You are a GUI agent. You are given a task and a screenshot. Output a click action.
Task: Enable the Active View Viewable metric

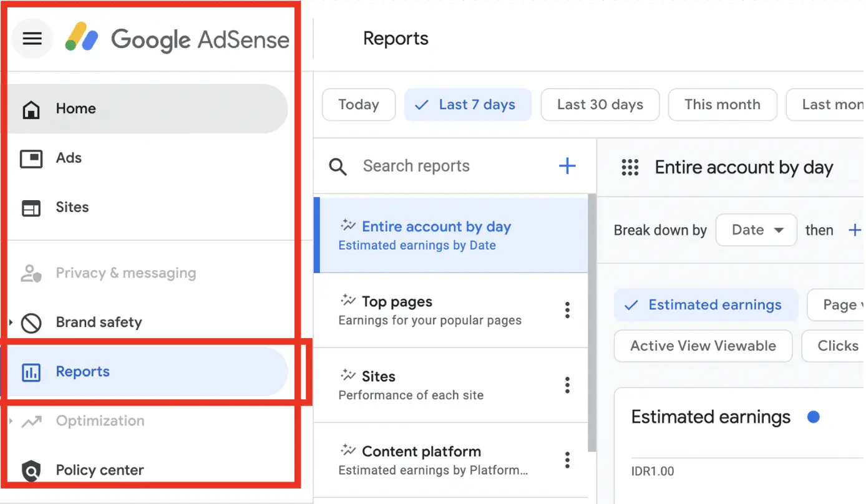click(703, 346)
